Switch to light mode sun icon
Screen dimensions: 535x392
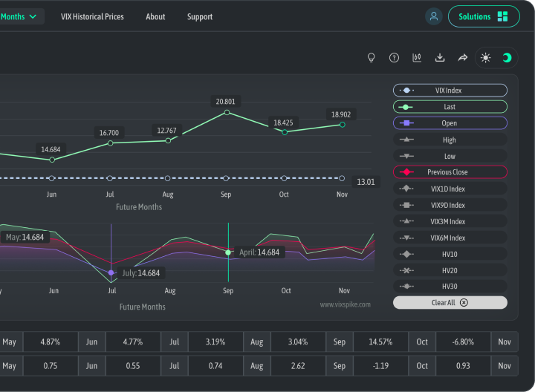486,58
